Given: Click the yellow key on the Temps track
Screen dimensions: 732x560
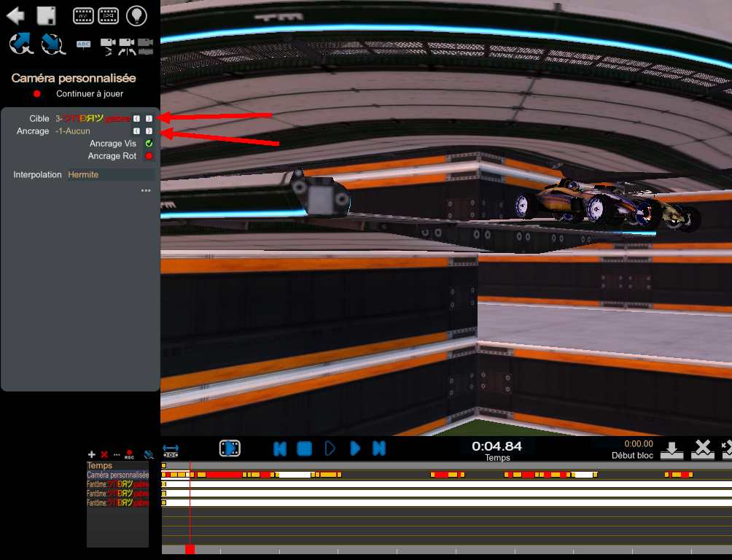Looking at the screenshot, I should [x=164, y=466].
